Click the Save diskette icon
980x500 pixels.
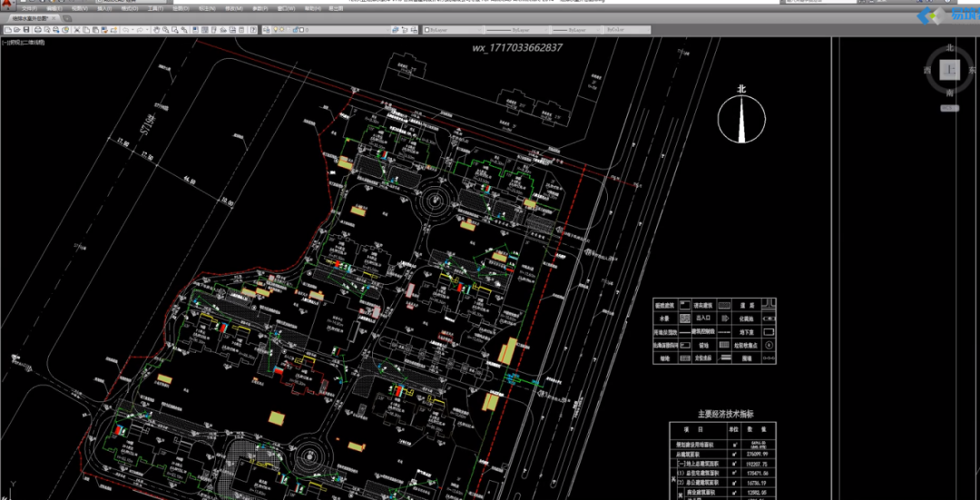[x=26, y=30]
